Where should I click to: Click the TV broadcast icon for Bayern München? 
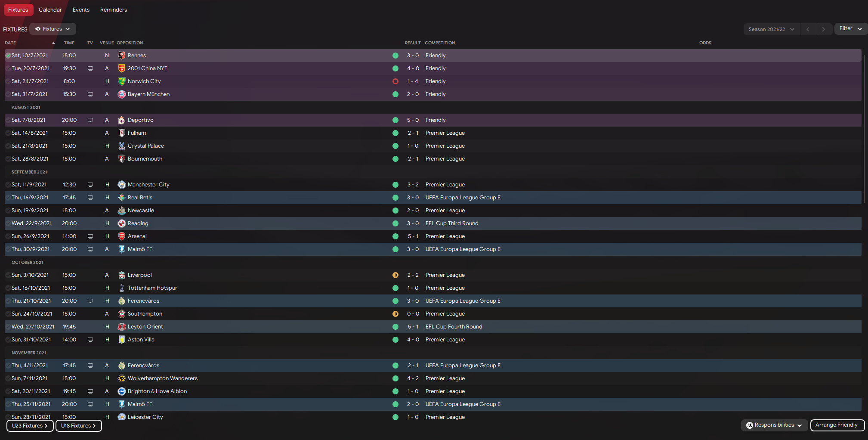tap(90, 94)
